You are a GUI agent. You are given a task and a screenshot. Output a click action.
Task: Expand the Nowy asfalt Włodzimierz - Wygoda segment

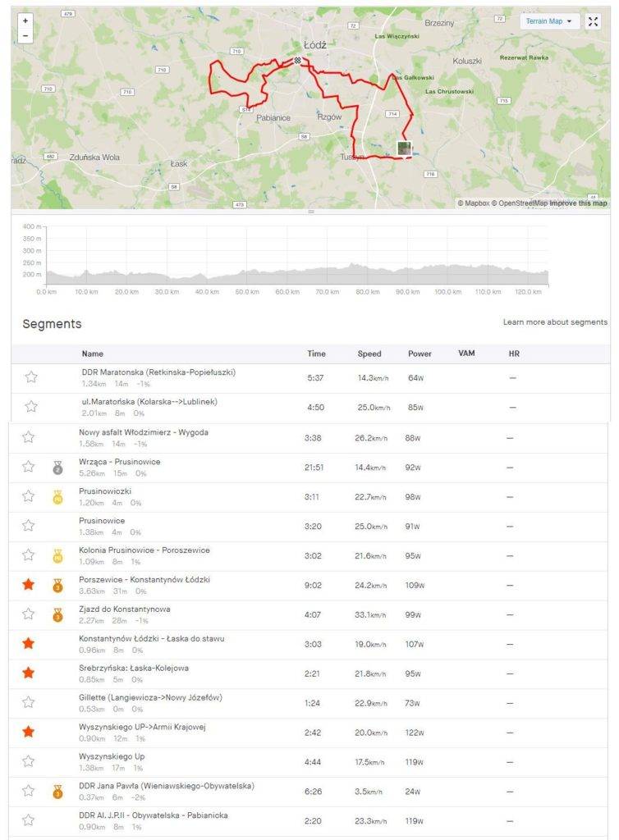click(x=143, y=432)
